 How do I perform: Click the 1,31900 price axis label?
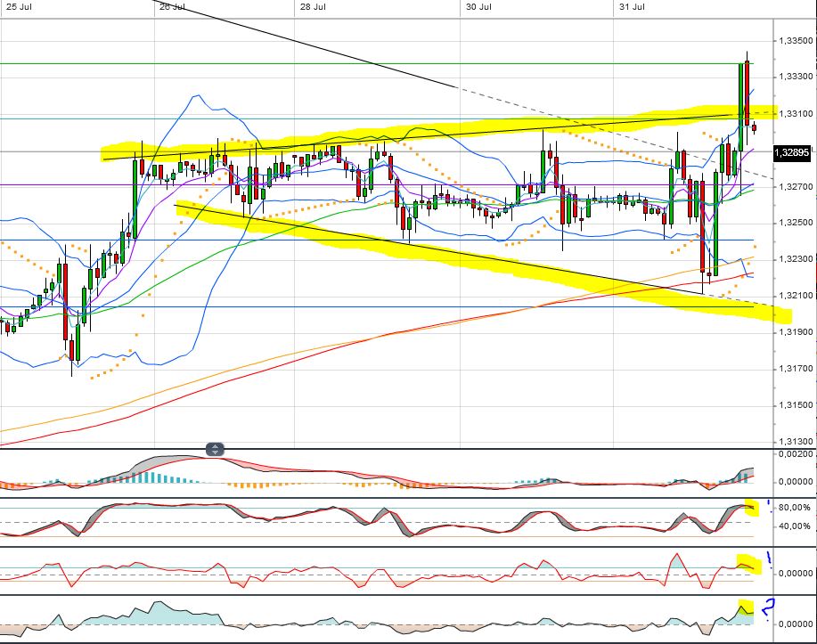[x=796, y=332]
